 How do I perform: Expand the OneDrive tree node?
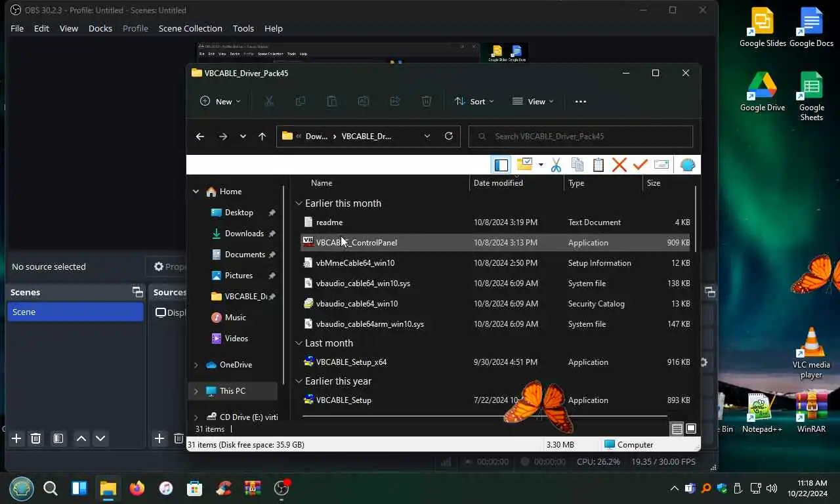[196, 365]
